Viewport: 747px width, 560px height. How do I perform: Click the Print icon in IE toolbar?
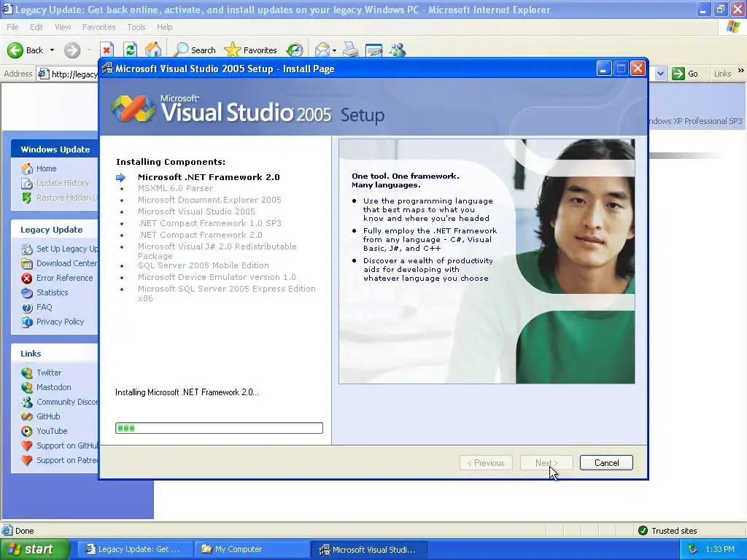(351, 50)
